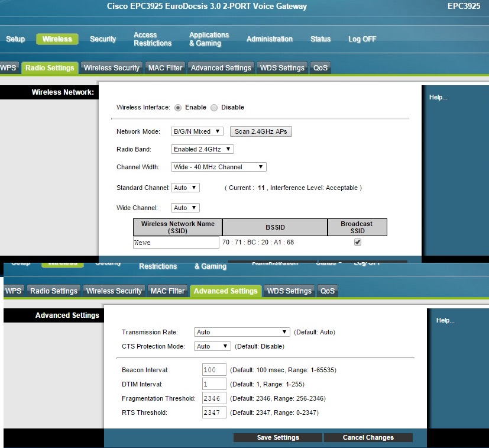Image resolution: width=489 pixels, height=448 pixels.
Task: Open WPS tab on the Wireless Network page
Action: coord(8,67)
